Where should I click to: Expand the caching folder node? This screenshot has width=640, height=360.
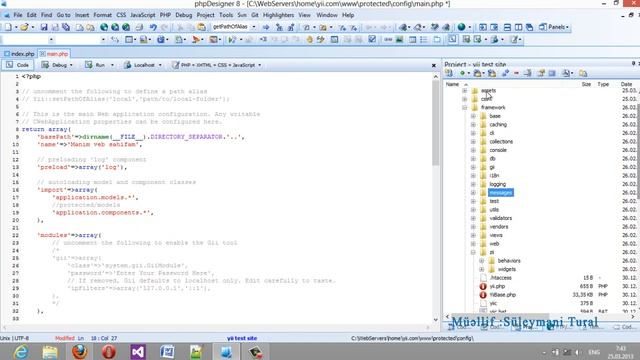point(473,124)
